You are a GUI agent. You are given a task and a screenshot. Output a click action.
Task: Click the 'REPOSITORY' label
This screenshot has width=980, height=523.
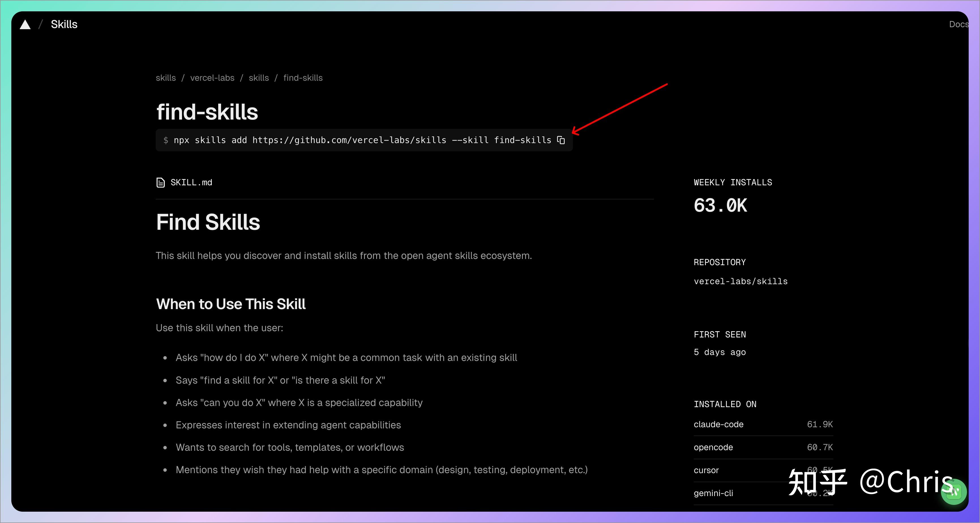pos(719,262)
